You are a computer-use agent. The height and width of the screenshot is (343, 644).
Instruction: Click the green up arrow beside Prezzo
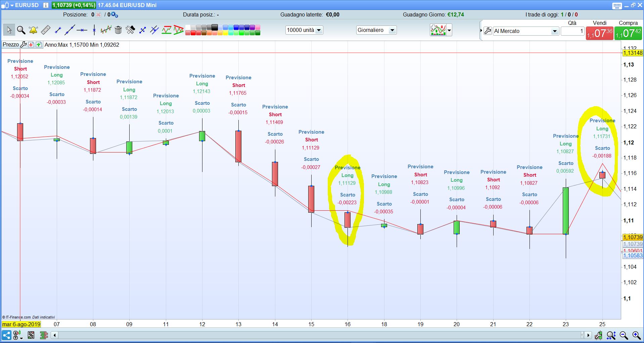point(39,45)
